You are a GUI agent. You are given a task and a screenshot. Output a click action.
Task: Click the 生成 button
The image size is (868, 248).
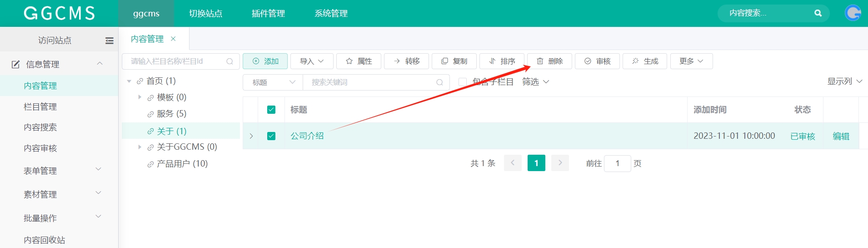pyautogui.click(x=645, y=61)
